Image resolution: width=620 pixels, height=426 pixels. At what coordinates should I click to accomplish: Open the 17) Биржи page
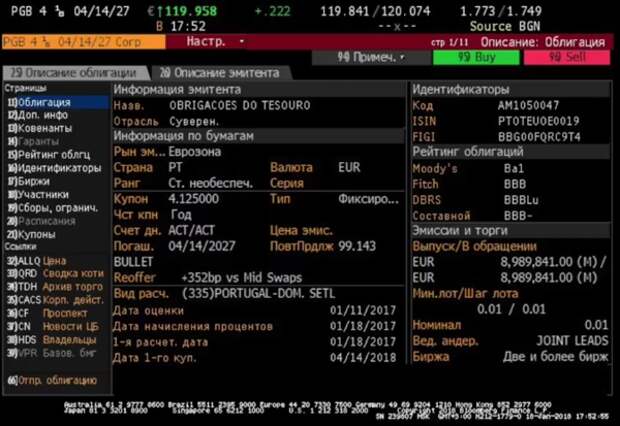[29, 182]
